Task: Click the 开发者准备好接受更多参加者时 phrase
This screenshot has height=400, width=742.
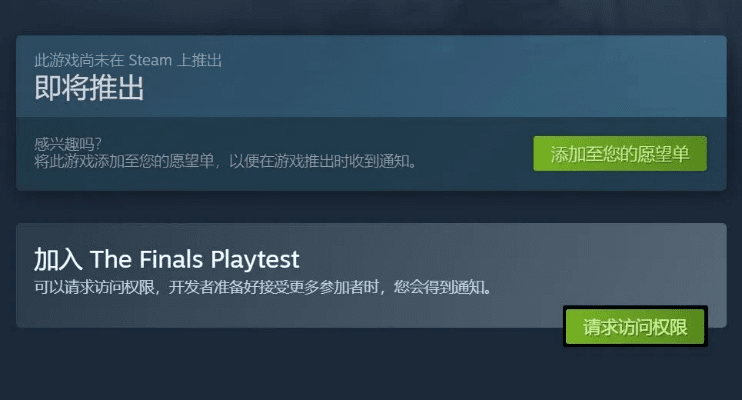Action: pyautogui.click(x=274, y=287)
